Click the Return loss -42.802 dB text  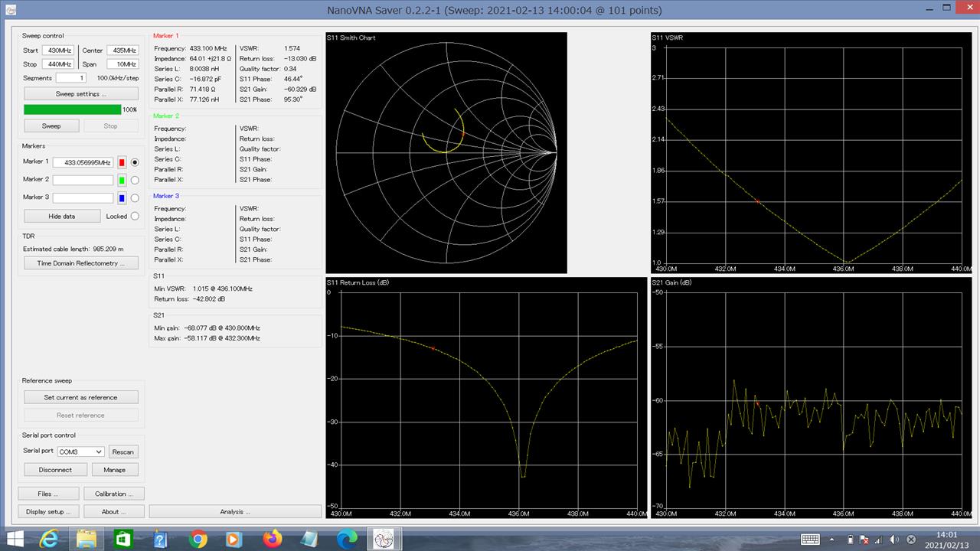(x=189, y=299)
